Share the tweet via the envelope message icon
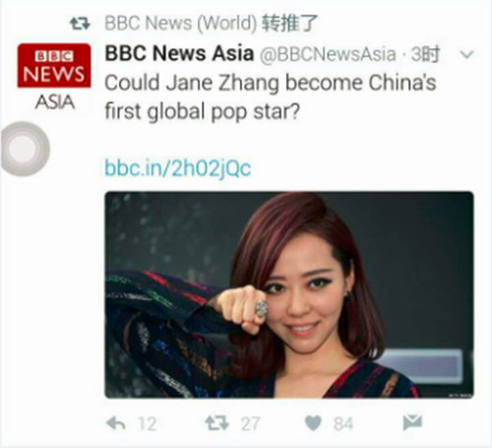 coord(412,422)
